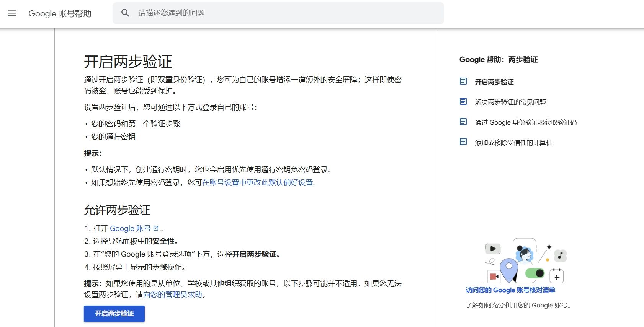This screenshot has width=644, height=327.
Task: Click the bold 提示: label above the bullets
Action: tap(93, 153)
